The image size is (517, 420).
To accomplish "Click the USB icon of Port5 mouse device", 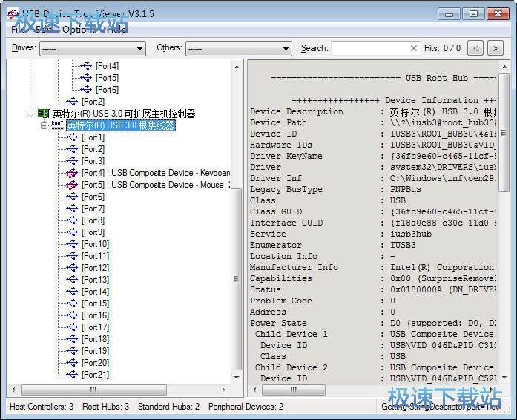I will click(72, 185).
